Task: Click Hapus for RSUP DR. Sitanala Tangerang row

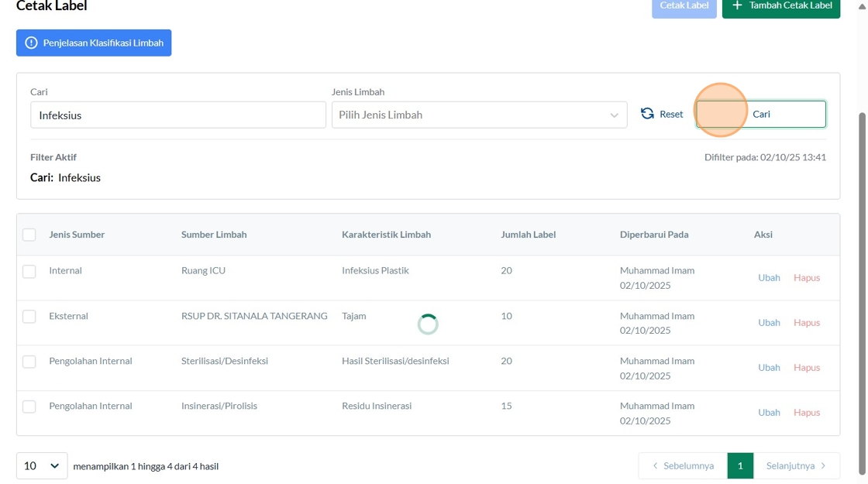Action: click(x=806, y=323)
